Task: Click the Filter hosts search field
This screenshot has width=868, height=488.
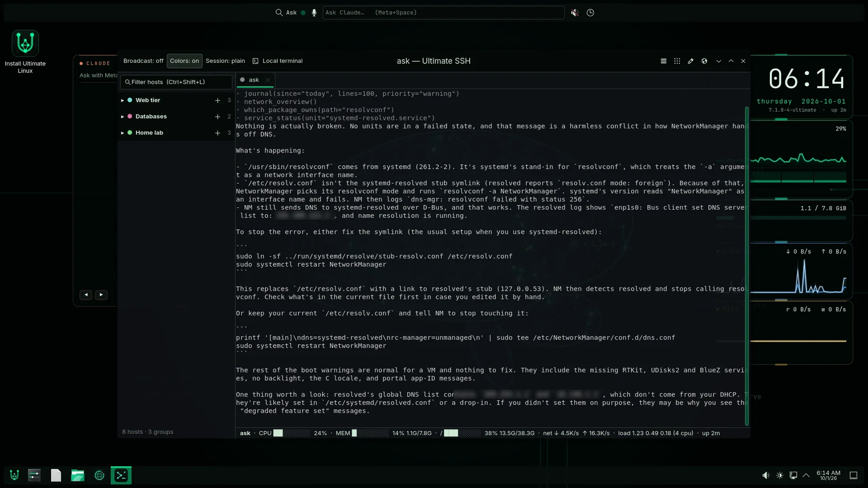Action: coord(176,82)
